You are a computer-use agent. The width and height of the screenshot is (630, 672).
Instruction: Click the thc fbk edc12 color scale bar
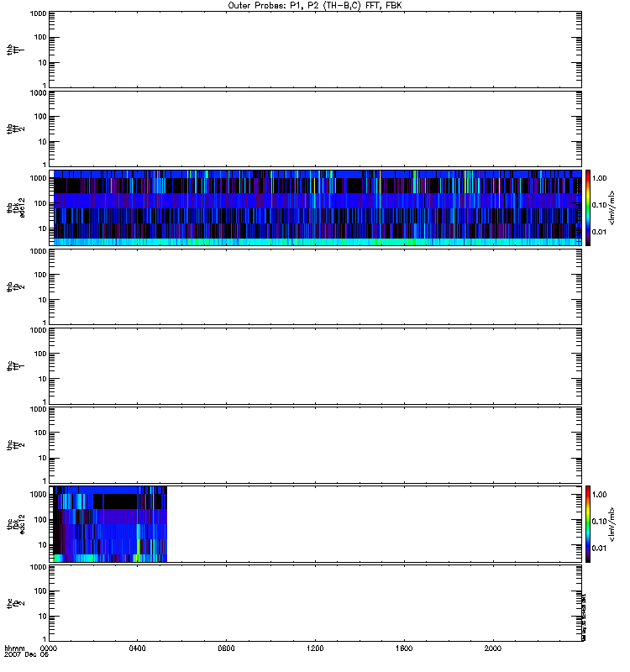click(589, 523)
